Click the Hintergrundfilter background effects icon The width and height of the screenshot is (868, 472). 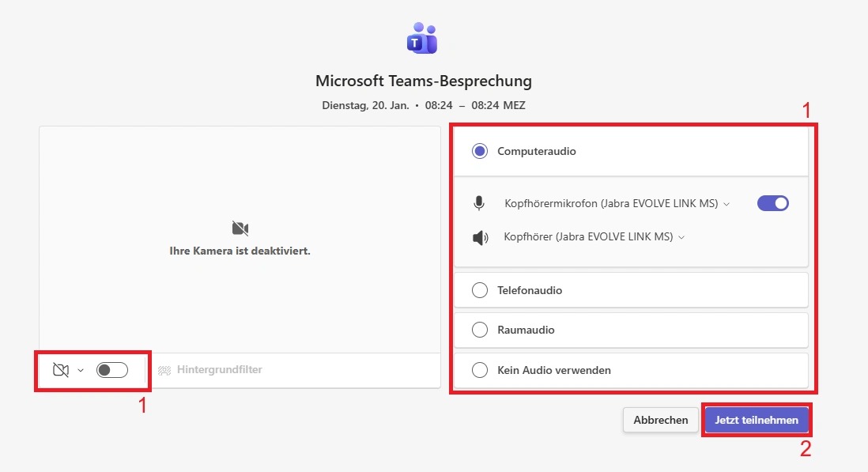(x=164, y=370)
